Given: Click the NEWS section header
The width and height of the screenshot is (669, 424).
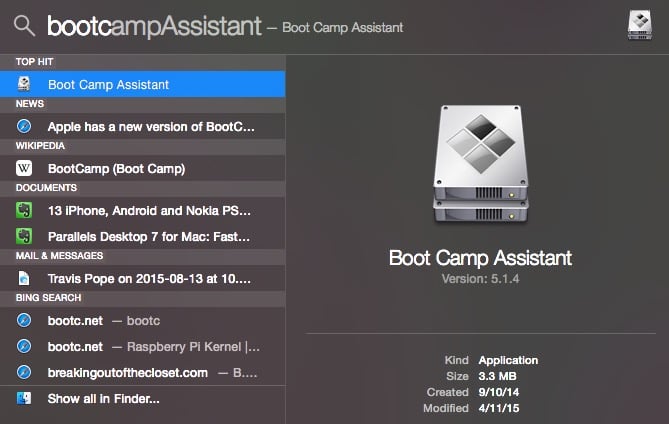Looking at the screenshot, I should [29, 104].
